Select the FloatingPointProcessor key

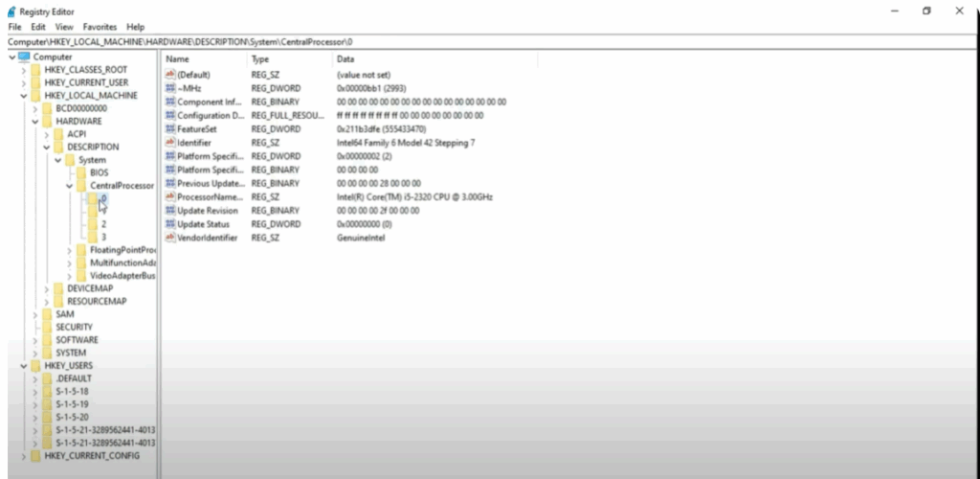tap(122, 250)
